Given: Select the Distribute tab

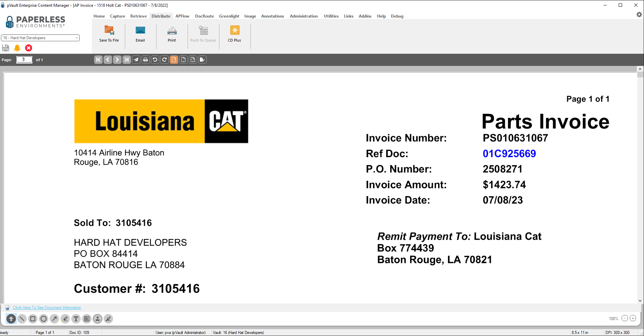Looking at the screenshot, I should coord(161,16).
